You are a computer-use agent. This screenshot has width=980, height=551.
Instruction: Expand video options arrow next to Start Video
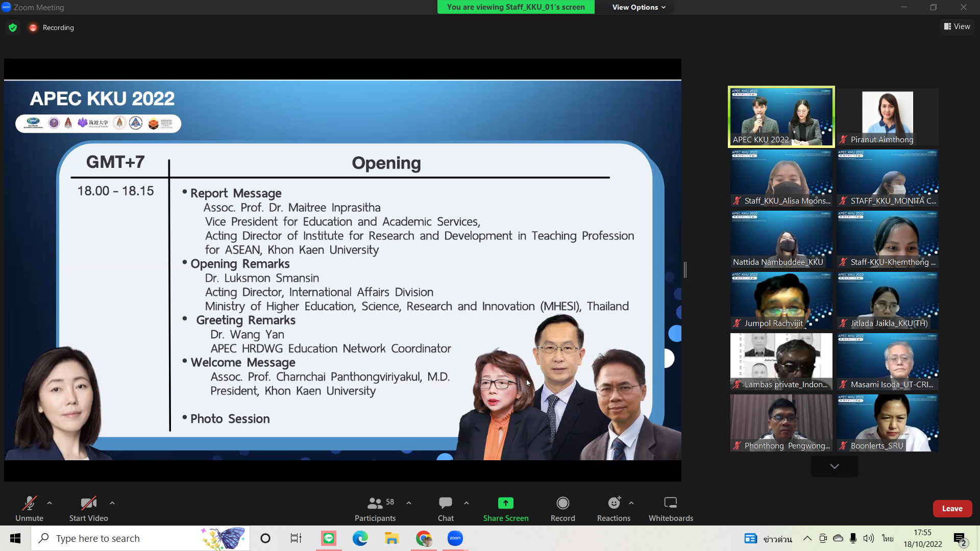pos(112,503)
